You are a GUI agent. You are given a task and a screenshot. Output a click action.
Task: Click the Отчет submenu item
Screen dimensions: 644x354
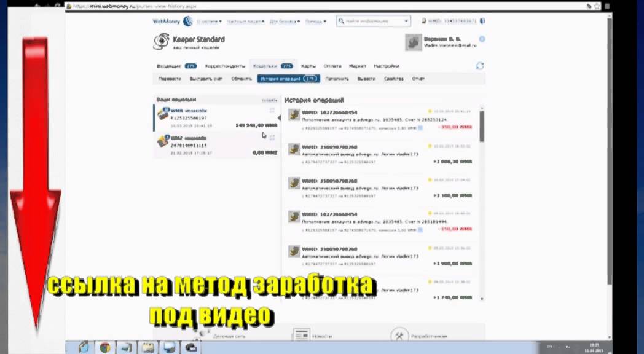click(x=418, y=79)
